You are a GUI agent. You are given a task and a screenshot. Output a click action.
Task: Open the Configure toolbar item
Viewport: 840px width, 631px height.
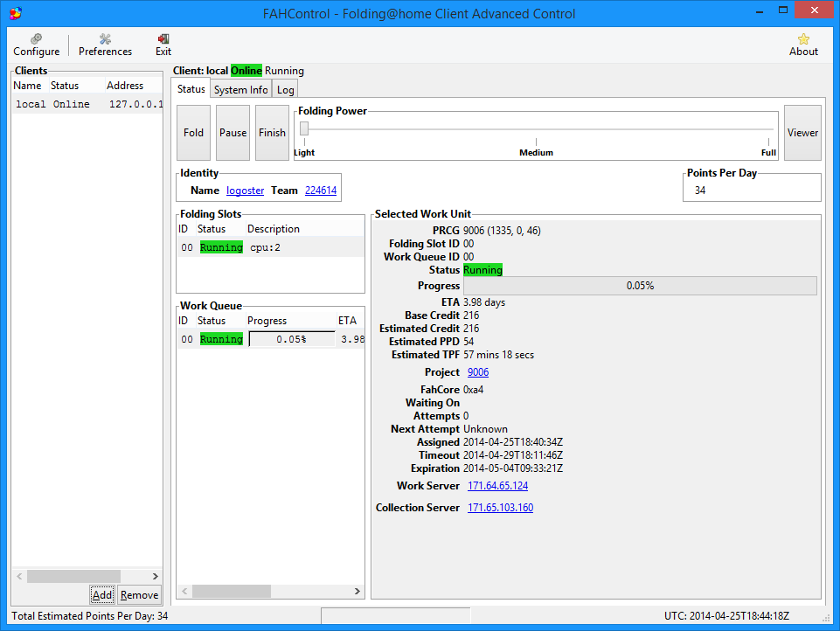click(37, 45)
